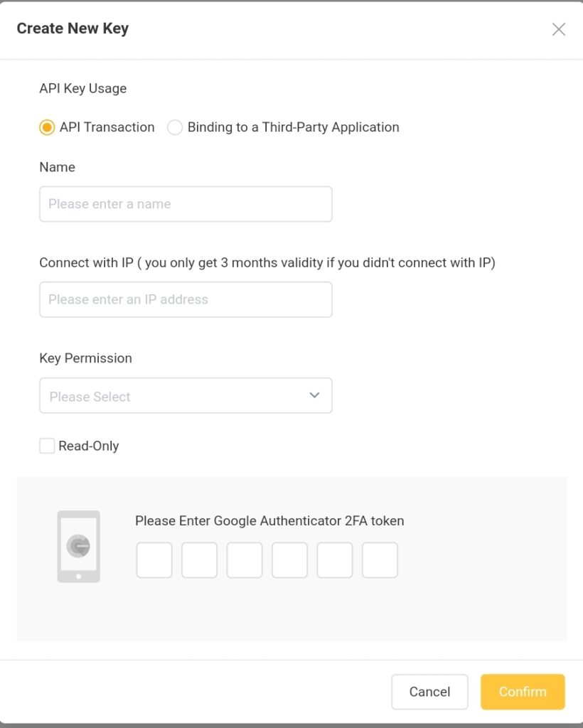Open the Key Permission dropdown
This screenshot has height=728, width=583.
coord(186,395)
